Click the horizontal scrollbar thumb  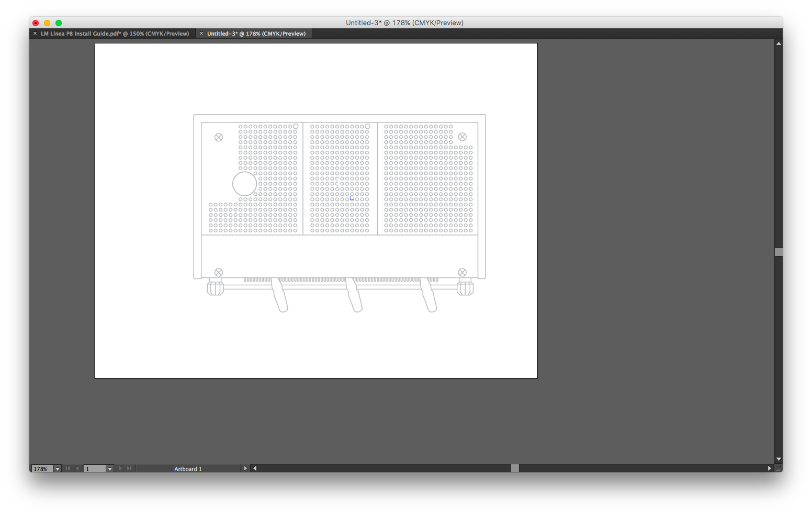[515, 468]
